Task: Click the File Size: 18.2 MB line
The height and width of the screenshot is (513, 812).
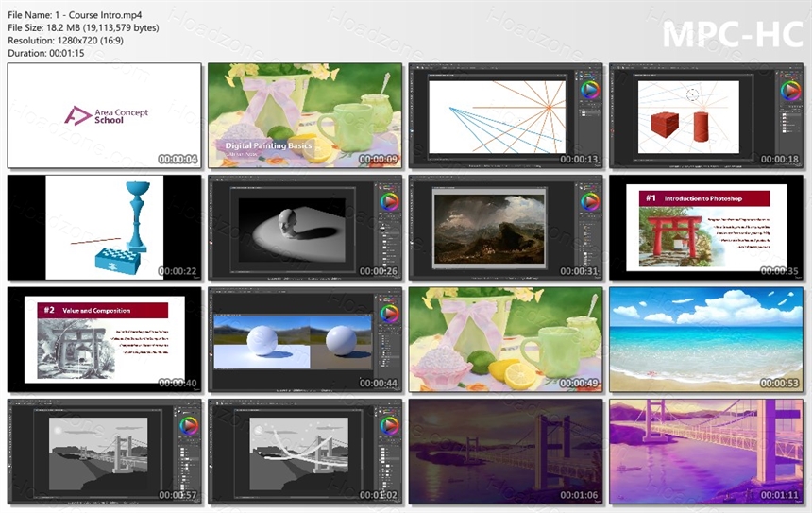Action: tap(83, 27)
